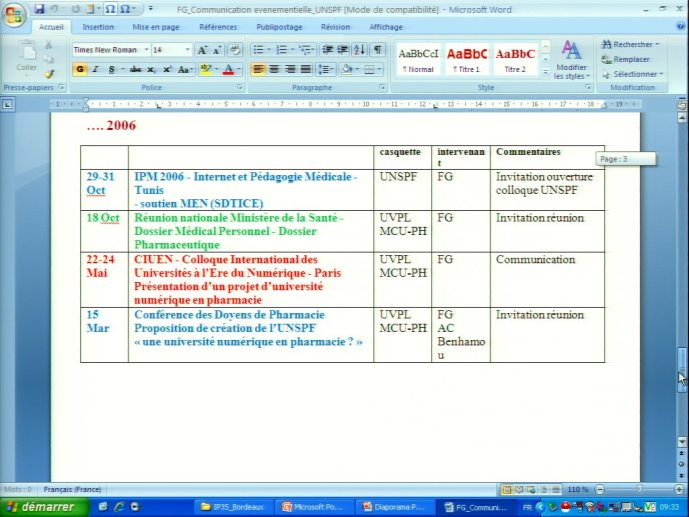Click the red font color button
The width and height of the screenshot is (689, 517).
tap(228, 69)
